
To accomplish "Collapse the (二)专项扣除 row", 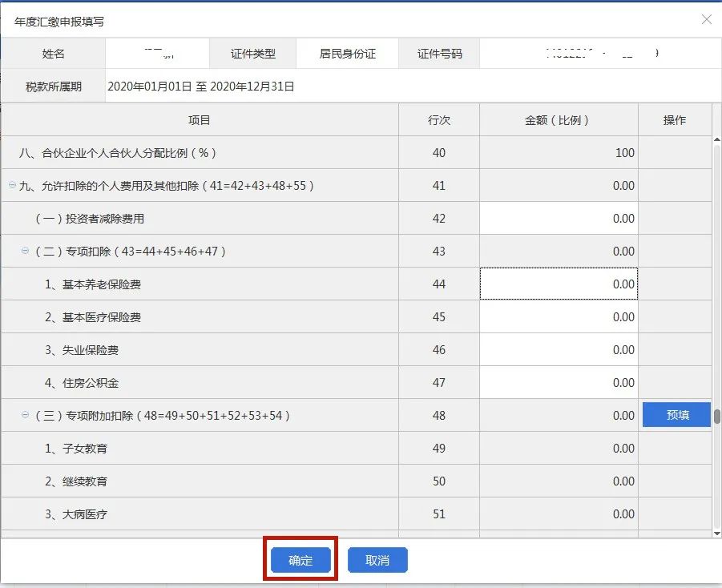I will [x=26, y=251].
